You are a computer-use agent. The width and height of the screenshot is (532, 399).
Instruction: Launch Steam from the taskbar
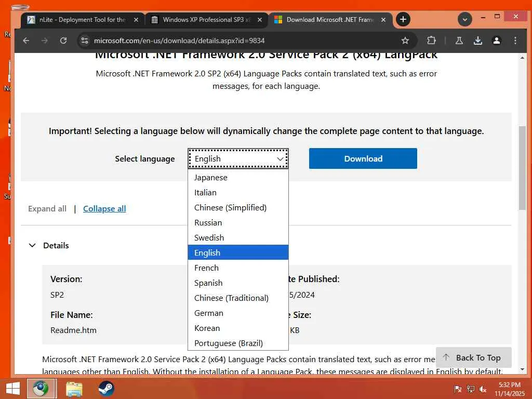[x=106, y=389]
